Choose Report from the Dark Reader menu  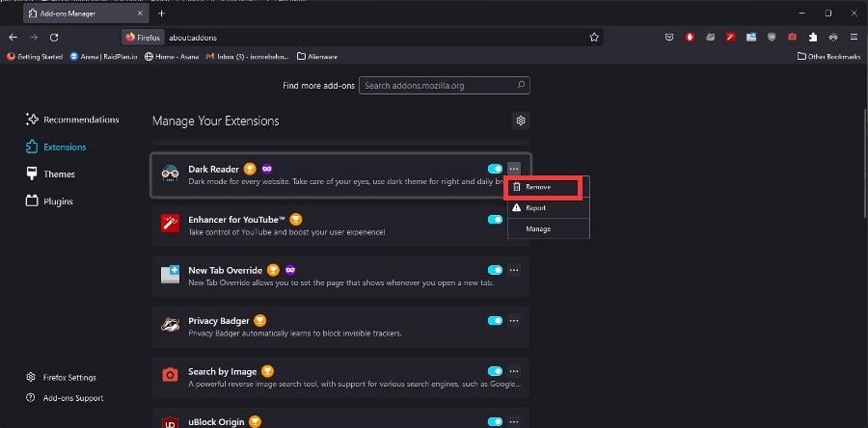tap(549, 208)
